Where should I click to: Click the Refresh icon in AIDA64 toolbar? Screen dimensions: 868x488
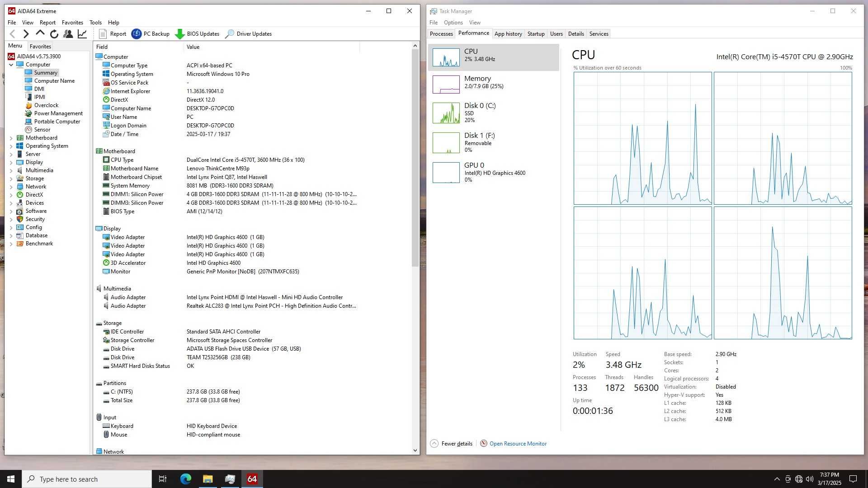coord(54,34)
